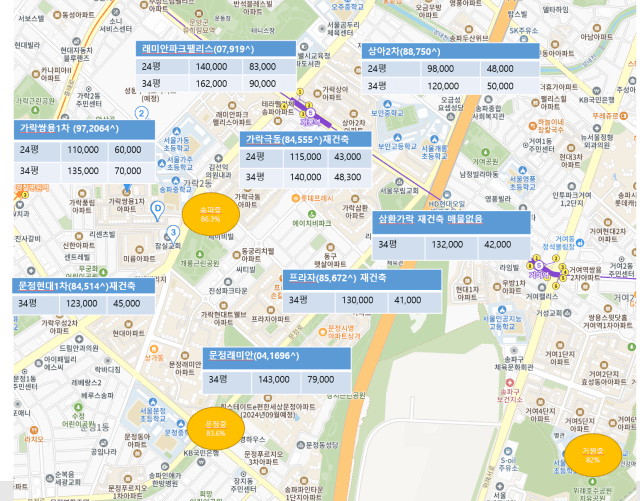The height and width of the screenshot is (501, 640).
Task: Select the 현대자동차 블루핸즈 map icon
Action: tap(76, 41)
